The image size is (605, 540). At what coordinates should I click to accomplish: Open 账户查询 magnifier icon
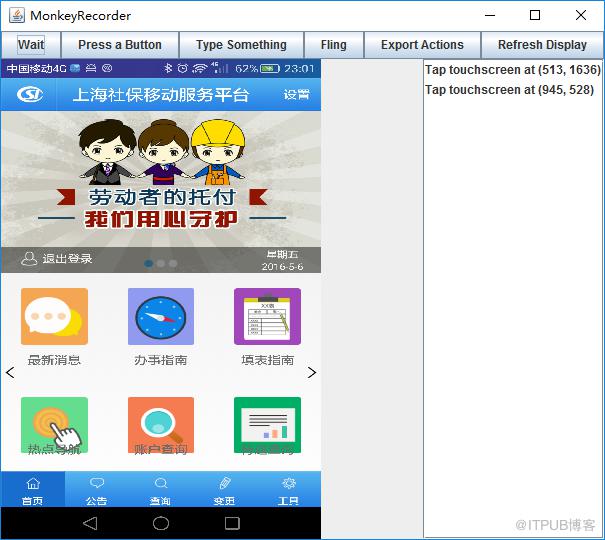[x=161, y=425]
